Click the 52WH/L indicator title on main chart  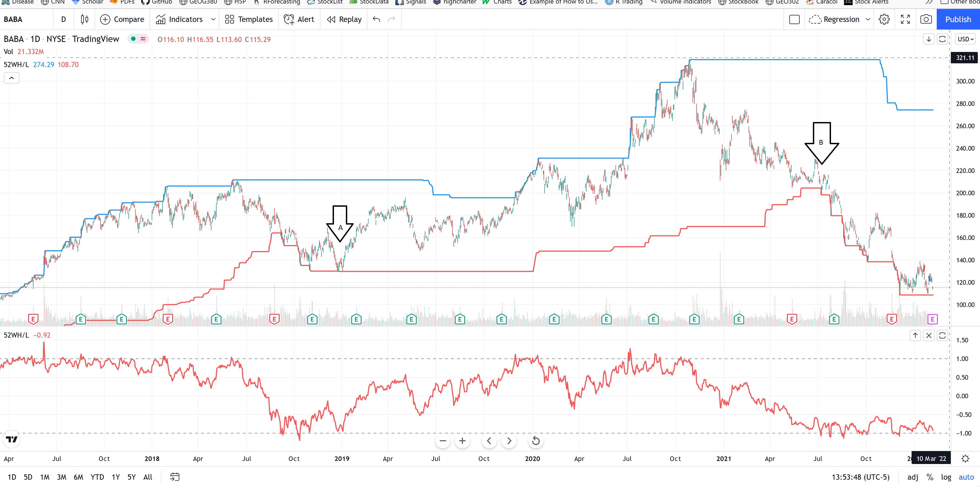(x=16, y=65)
